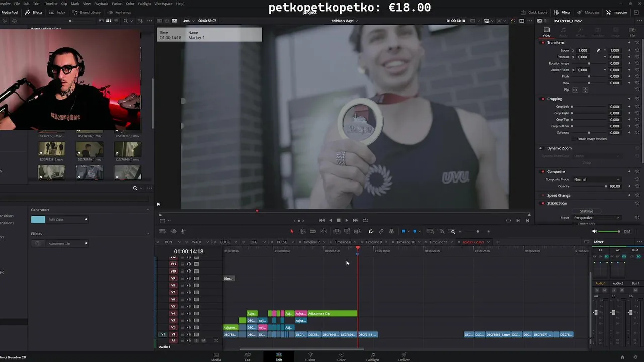644x362 pixels.
Task: Click the Quick Export button
Action: [534, 12]
